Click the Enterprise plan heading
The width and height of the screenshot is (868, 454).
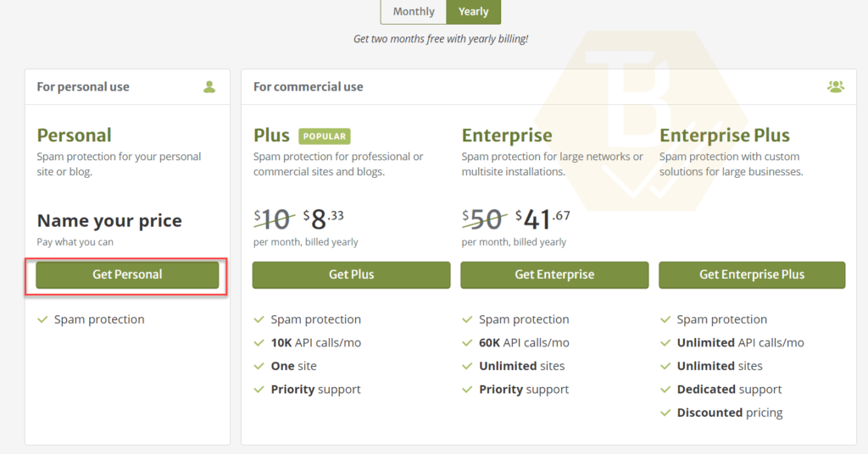click(x=507, y=135)
